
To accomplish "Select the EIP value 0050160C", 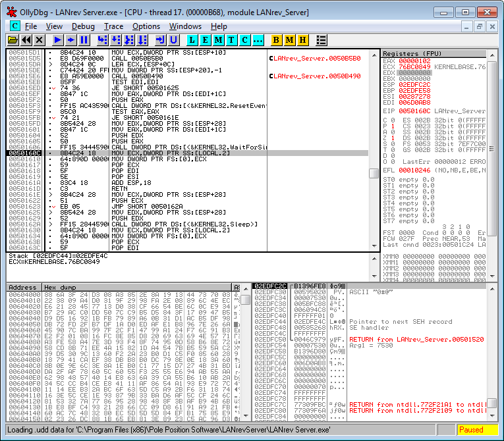I will pos(414,111).
